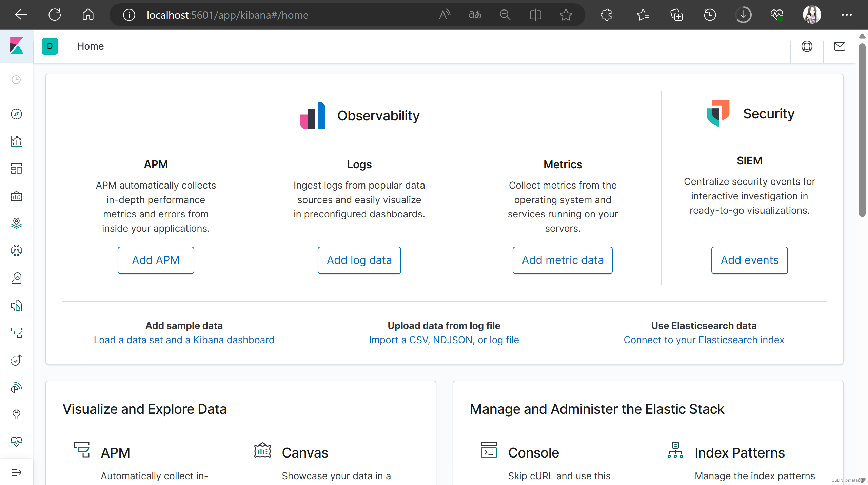Open Stack Monitoring heartbeat icon in sidebar

tap(16, 442)
